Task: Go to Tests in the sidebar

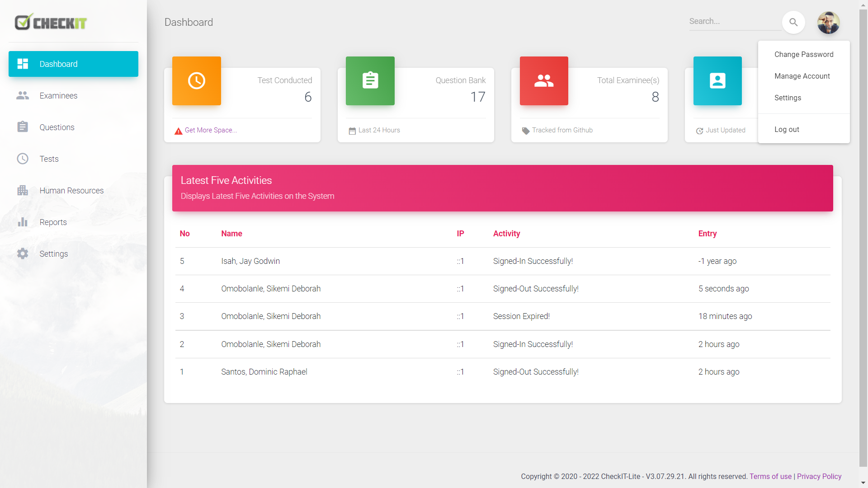Action: (x=49, y=159)
